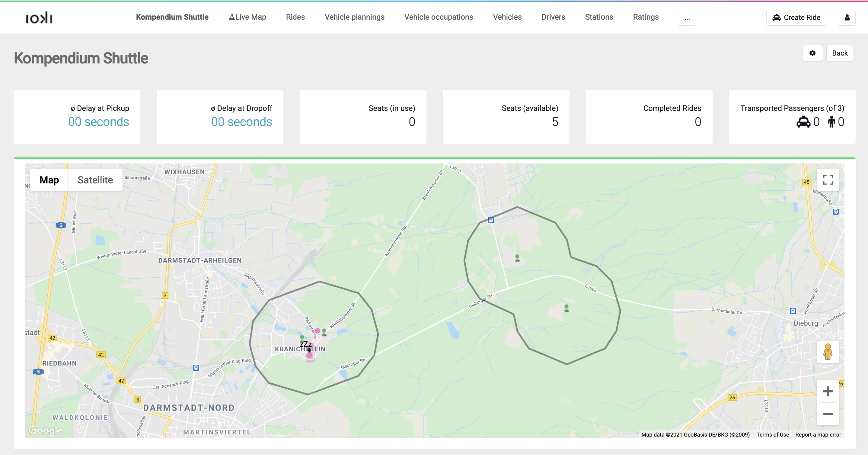Viewport: 868px width, 455px height.
Task: Select the Street View pegman
Action: [828, 352]
